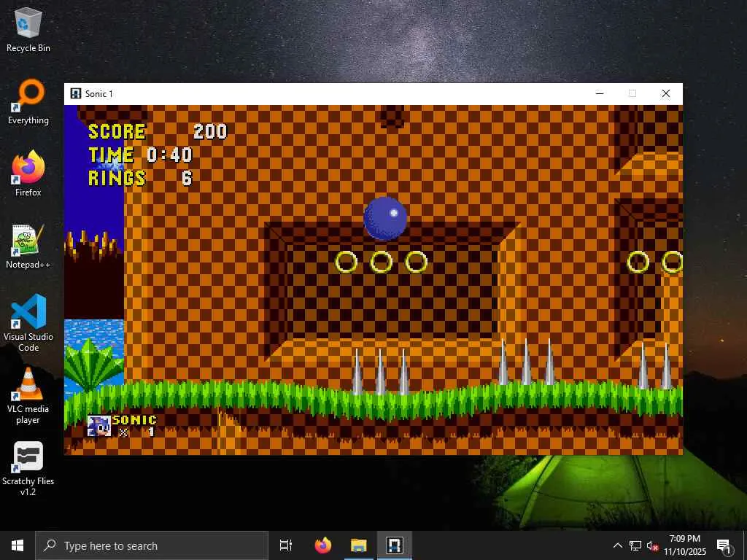Open the clock showing 7:09 PM
The width and height of the screenshot is (747, 560).
[x=685, y=545]
